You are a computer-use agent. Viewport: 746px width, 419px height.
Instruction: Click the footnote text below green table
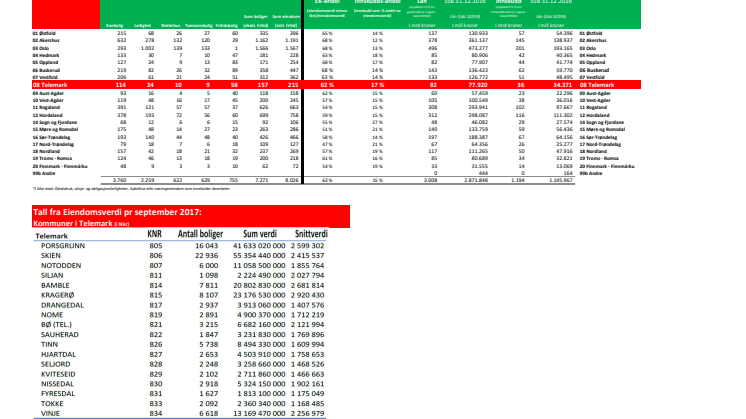tap(131, 189)
